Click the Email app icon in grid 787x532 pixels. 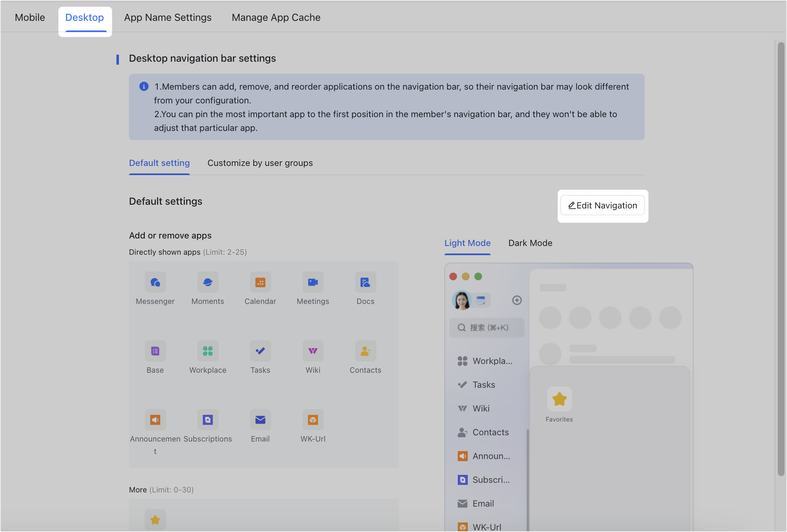coord(260,420)
